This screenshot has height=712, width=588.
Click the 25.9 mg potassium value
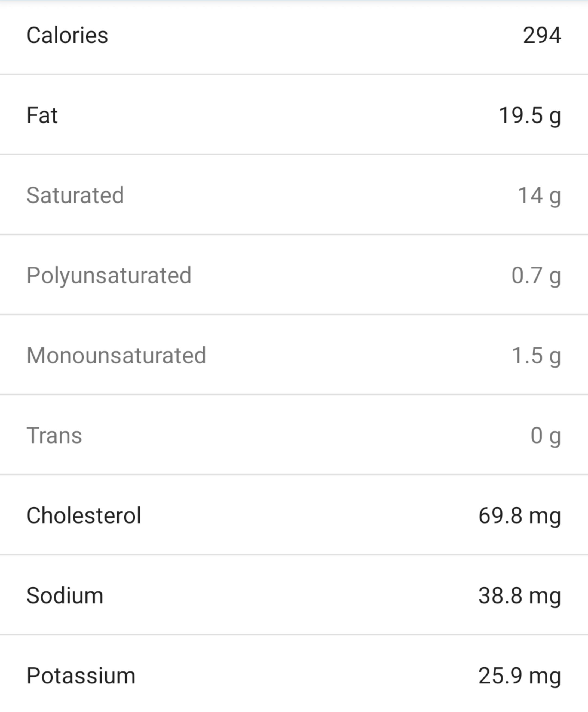tap(519, 676)
